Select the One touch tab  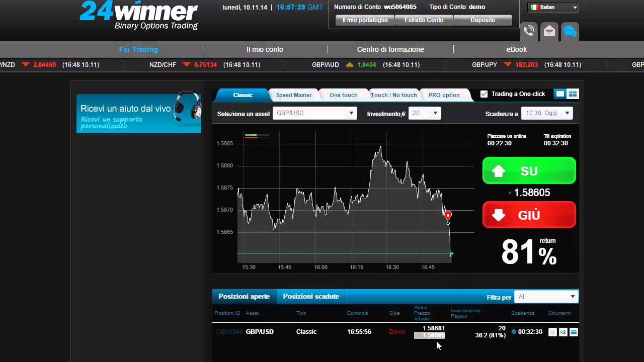(344, 95)
